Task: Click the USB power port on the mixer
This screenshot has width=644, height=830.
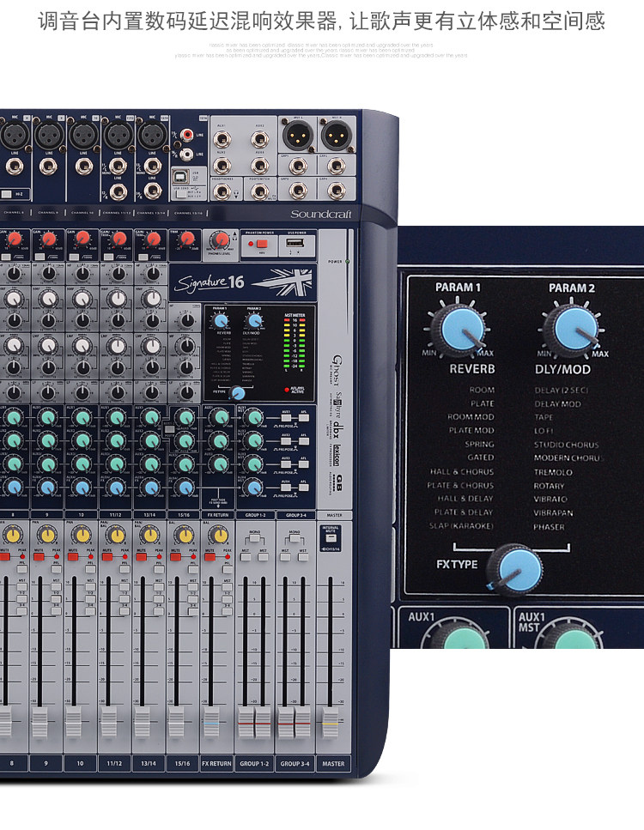Action: coord(295,243)
